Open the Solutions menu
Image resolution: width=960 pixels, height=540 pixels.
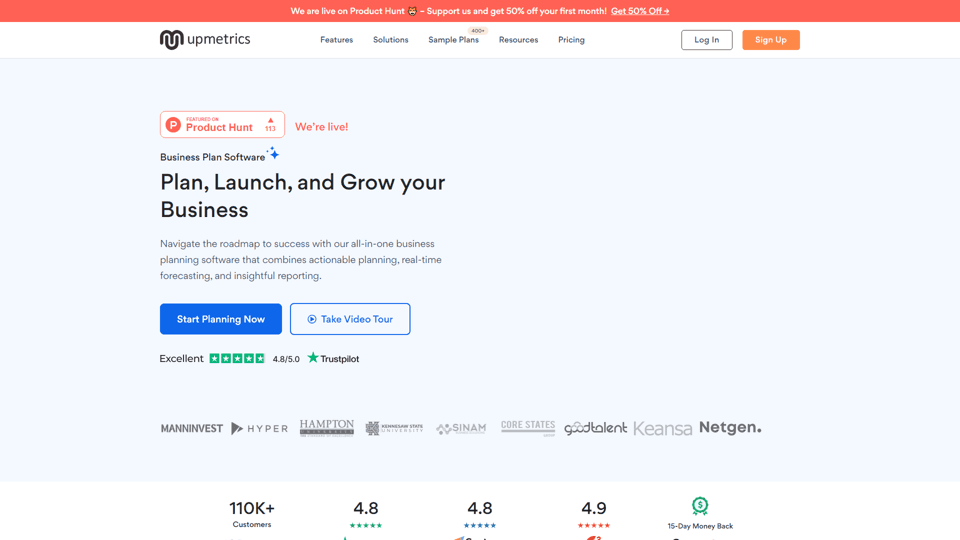[391, 40]
